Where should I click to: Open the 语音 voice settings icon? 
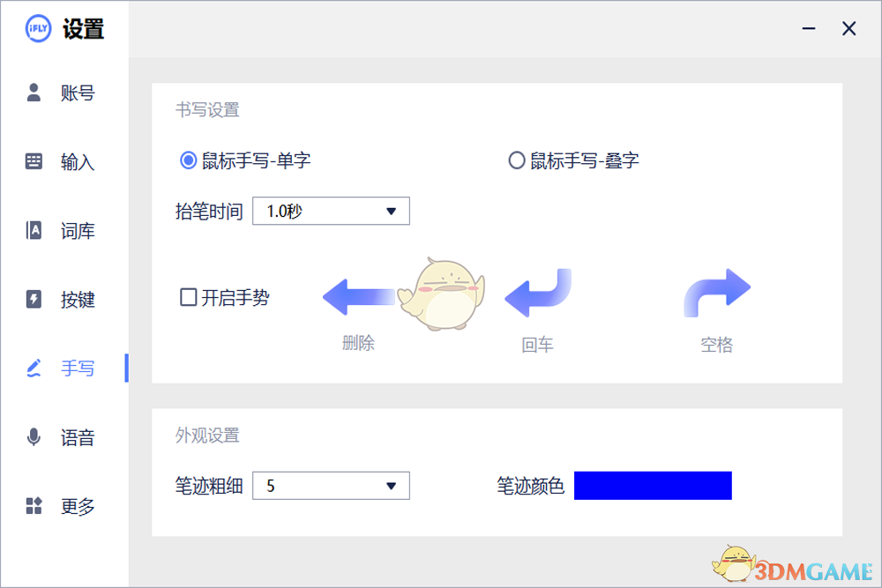tap(34, 437)
